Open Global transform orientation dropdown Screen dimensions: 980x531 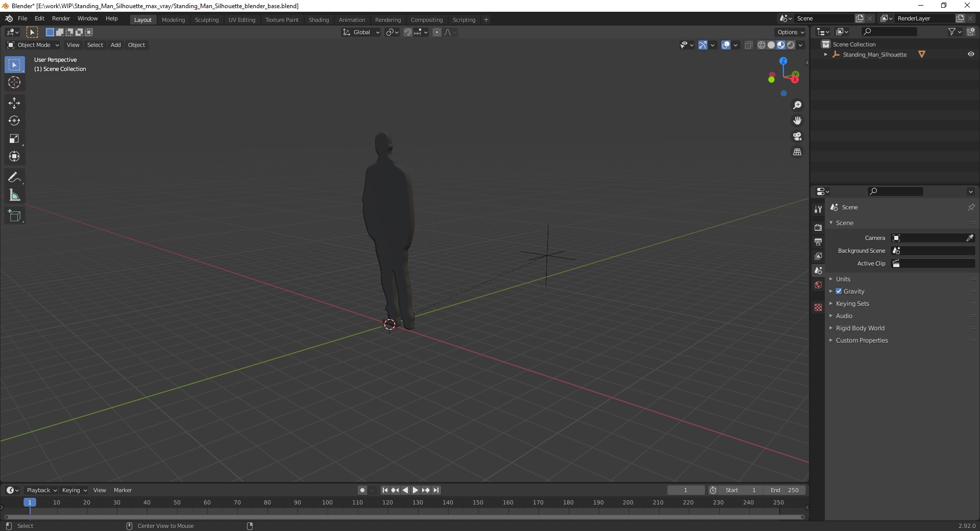[361, 32]
